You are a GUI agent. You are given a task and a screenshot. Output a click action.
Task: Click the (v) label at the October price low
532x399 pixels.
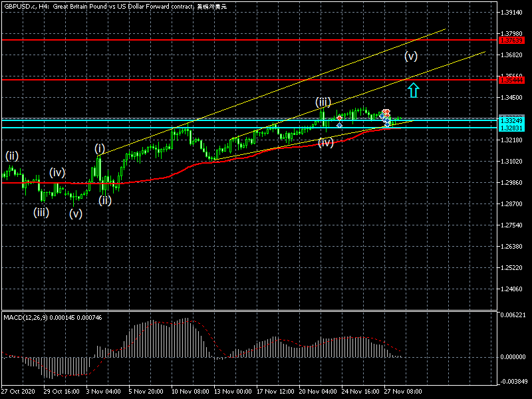point(76,213)
